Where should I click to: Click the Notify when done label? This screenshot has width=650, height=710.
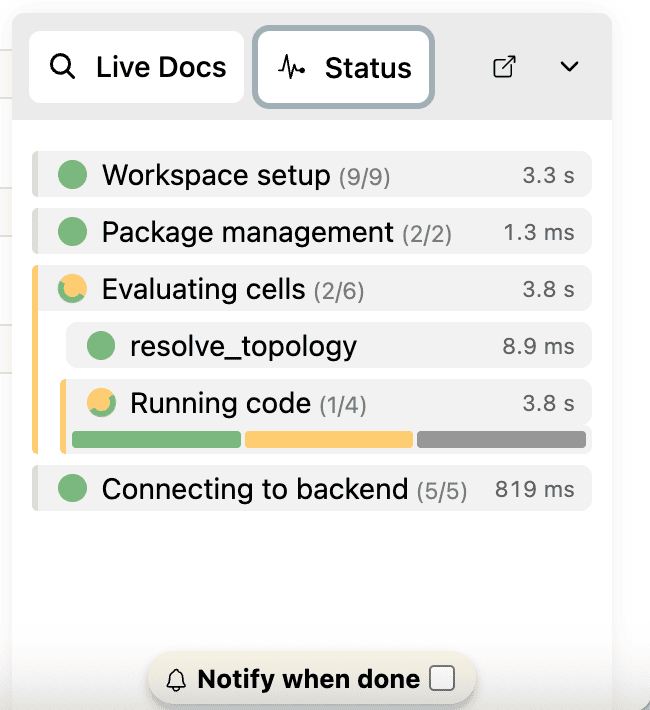click(x=308, y=680)
